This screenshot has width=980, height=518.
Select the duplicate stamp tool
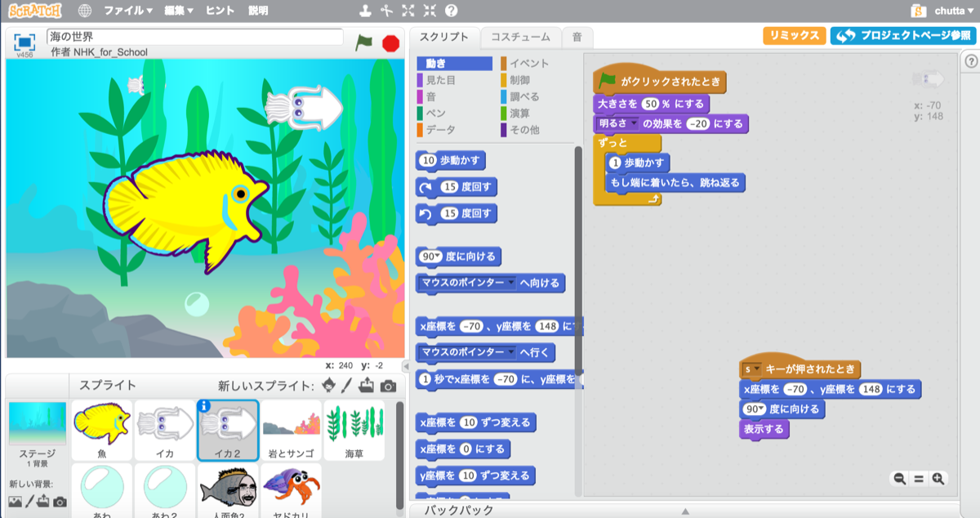pyautogui.click(x=366, y=11)
